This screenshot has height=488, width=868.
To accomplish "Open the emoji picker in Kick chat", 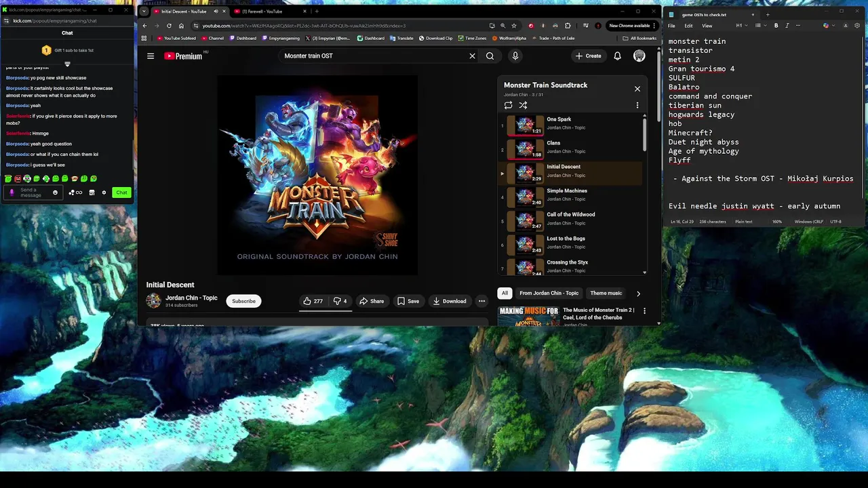I will [x=56, y=192].
